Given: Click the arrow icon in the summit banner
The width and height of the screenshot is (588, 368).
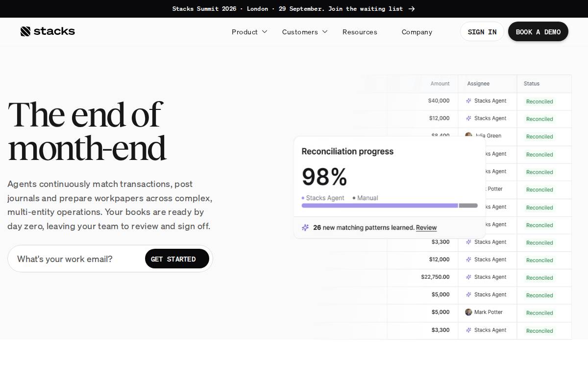Looking at the screenshot, I should click(412, 9).
